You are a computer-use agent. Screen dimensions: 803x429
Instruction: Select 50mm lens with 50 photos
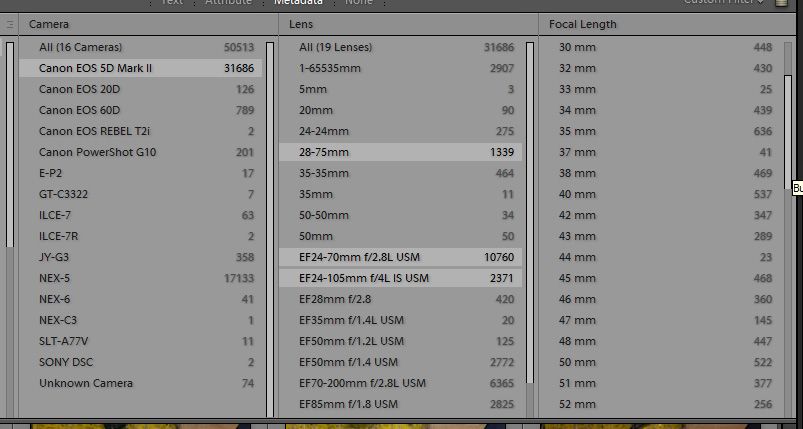click(400, 236)
